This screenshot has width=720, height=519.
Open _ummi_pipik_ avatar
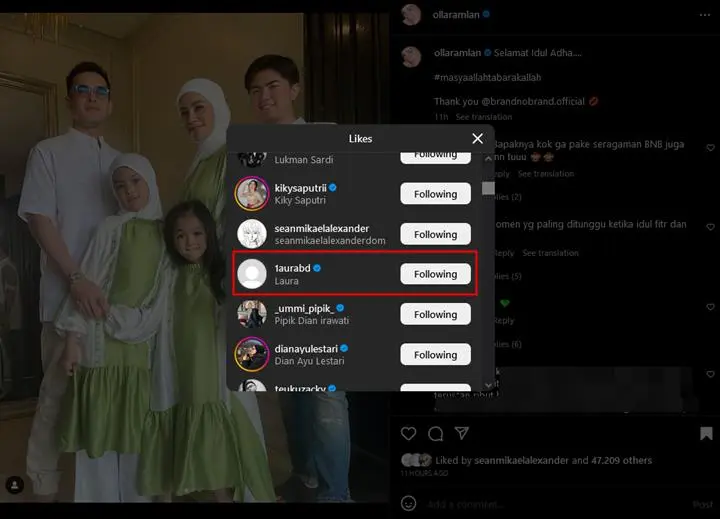pyautogui.click(x=252, y=314)
